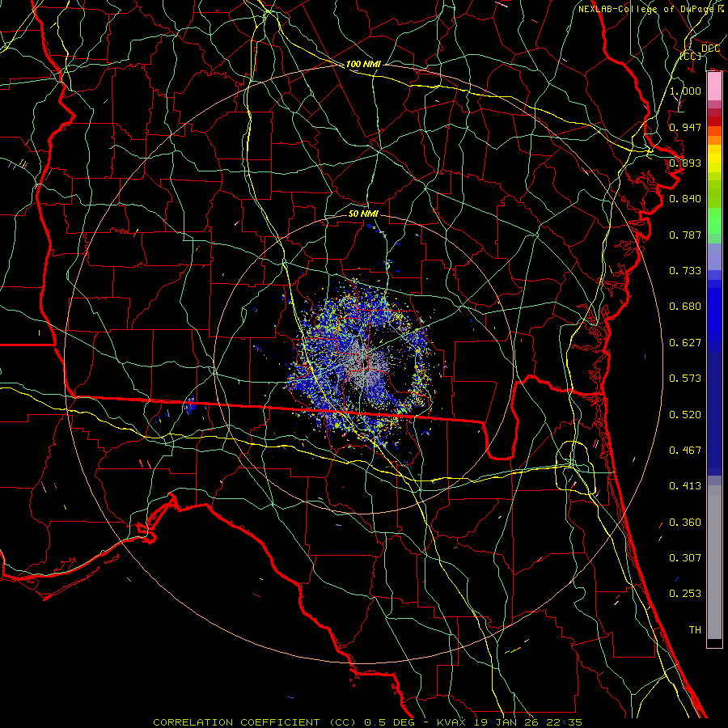Select the 0.520 legend value
This screenshot has width=728, height=728.
tap(685, 415)
